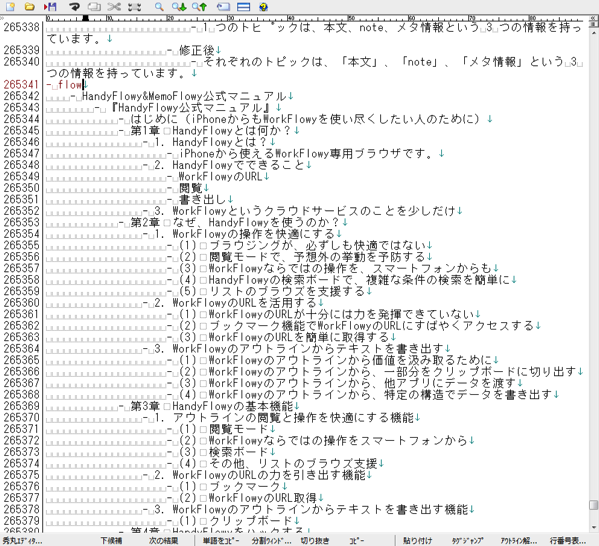Image resolution: width=599 pixels, height=546 pixels.
Task: Click the タグジャンプ function key button
Action: coord(468,541)
